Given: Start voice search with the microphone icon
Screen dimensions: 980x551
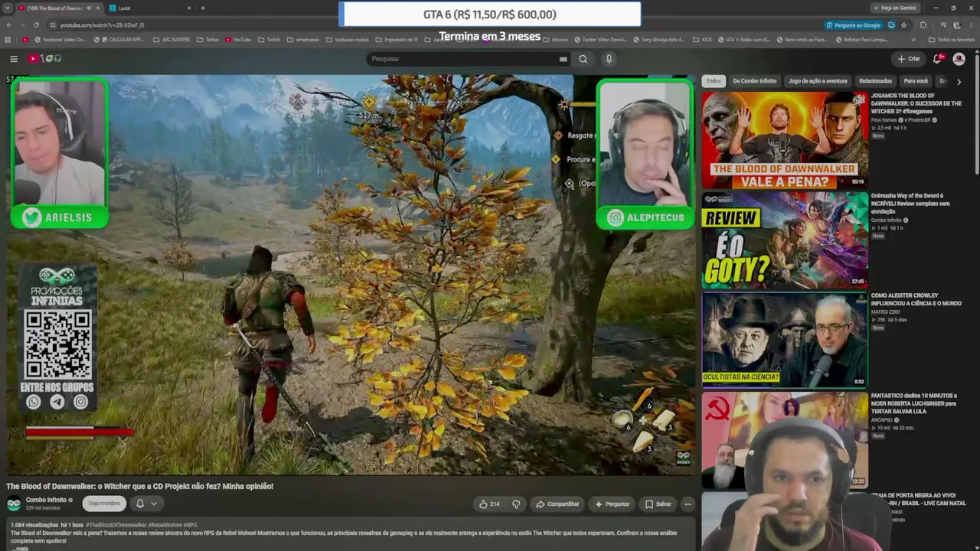Looking at the screenshot, I should pos(609,59).
